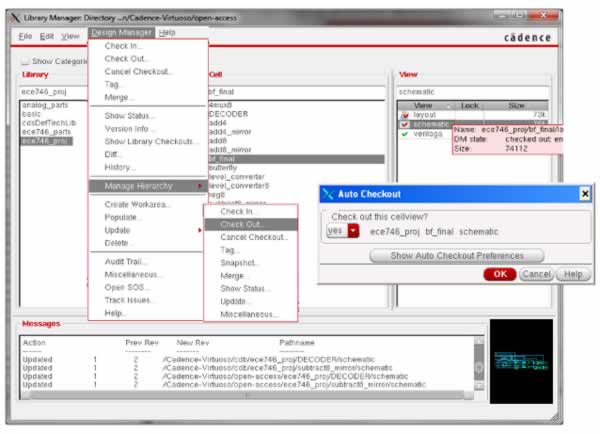Expand the Update submenu arrow

pos(200,230)
